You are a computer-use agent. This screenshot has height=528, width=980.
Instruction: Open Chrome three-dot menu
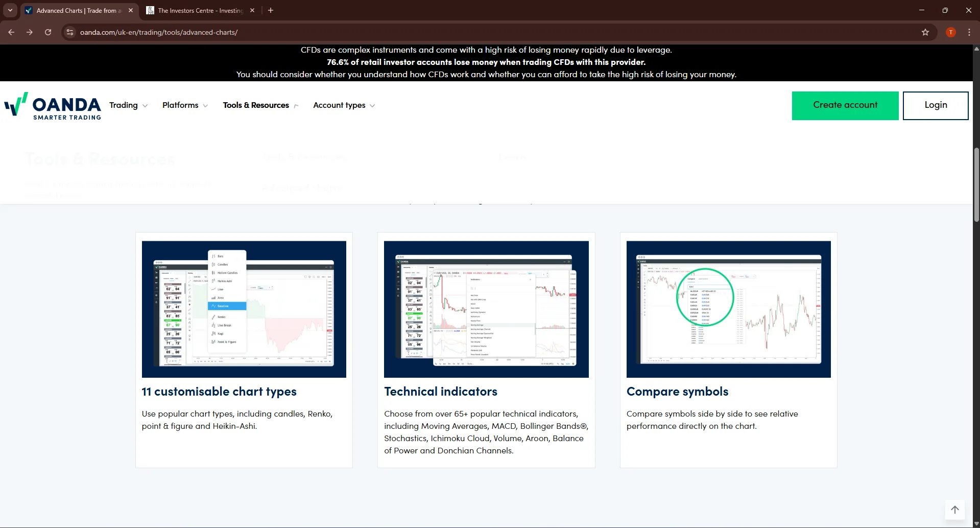point(969,32)
